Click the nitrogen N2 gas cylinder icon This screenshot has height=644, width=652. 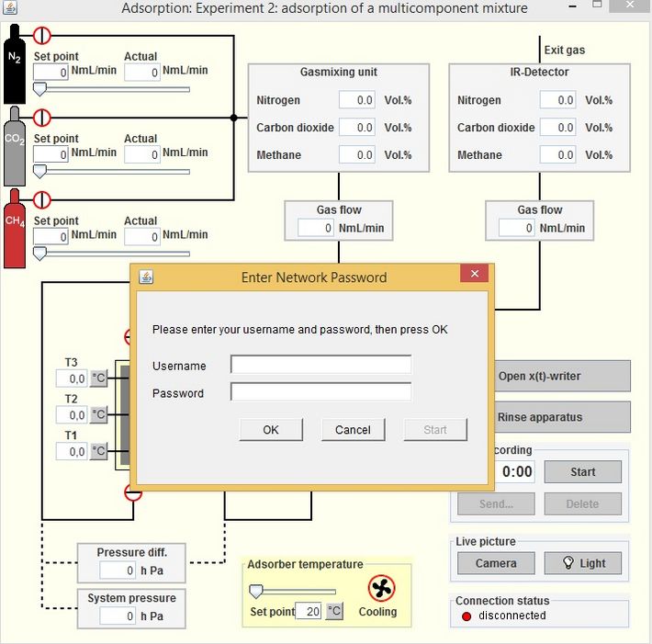[x=15, y=63]
